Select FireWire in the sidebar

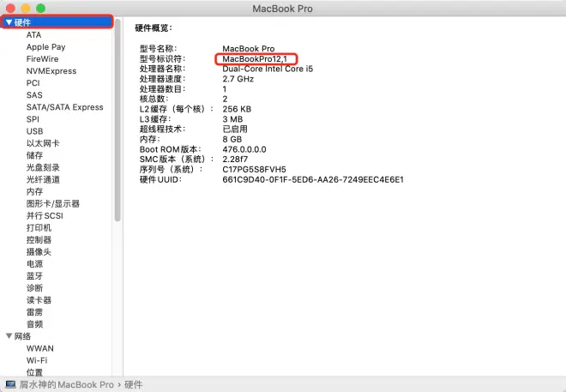coord(42,59)
